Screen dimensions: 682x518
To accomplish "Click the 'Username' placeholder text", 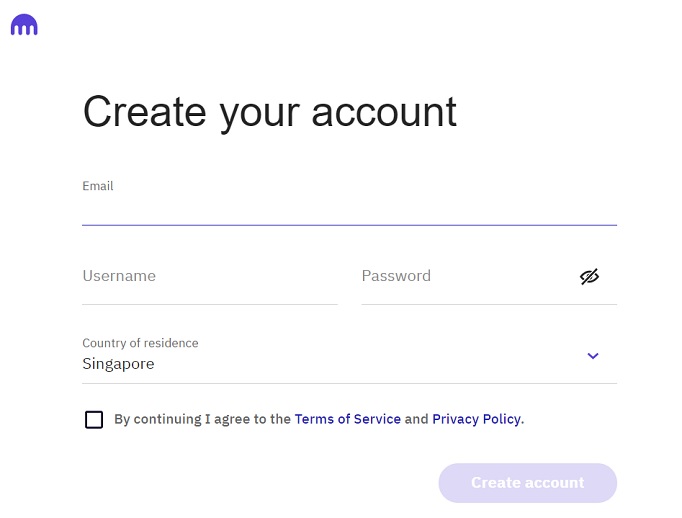I will tap(119, 276).
